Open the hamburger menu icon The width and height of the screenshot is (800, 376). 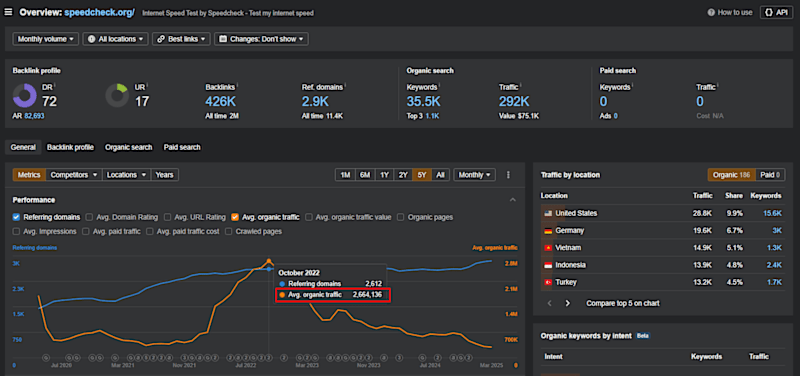point(8,12)
